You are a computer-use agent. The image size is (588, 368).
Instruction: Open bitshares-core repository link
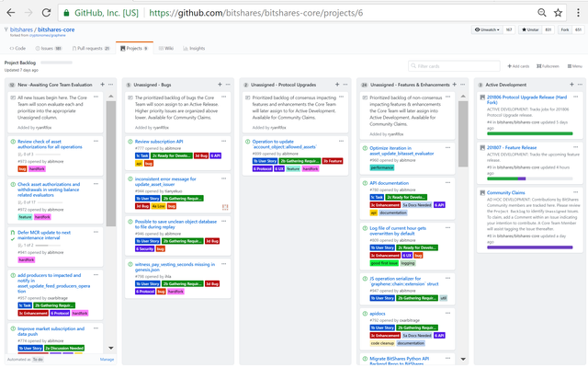pyautogui.click(x=56, y=29)
